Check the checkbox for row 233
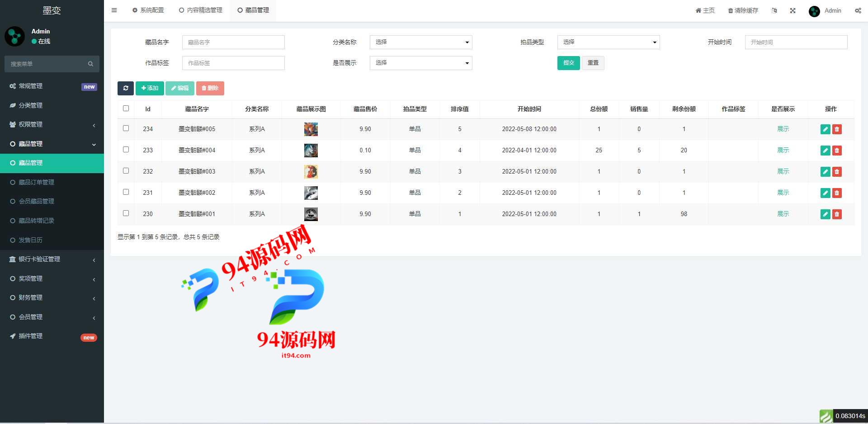This screenshot has width=868, height=424. 126,150
